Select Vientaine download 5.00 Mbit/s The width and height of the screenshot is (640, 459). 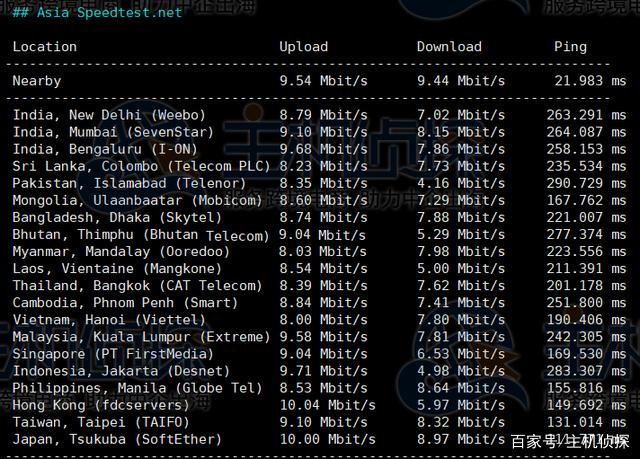[461, 269]
